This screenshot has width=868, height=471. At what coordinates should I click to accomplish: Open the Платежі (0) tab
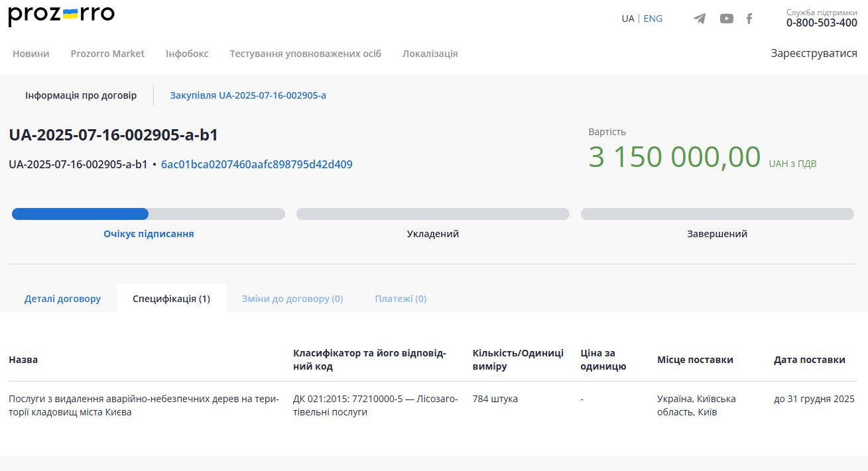click(x=401, y=299)
